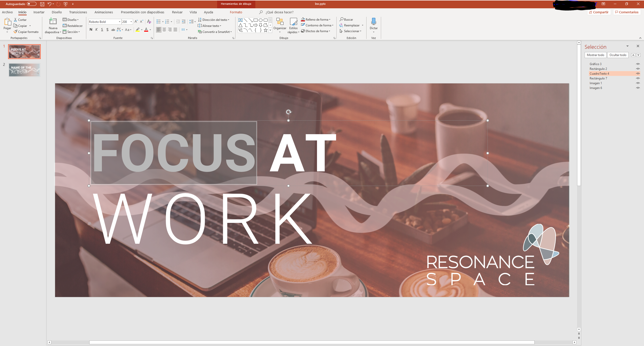644x346 pixels.
Task: Click the Copiar formato paintbrush icon
Action: (x=16, y=32)
